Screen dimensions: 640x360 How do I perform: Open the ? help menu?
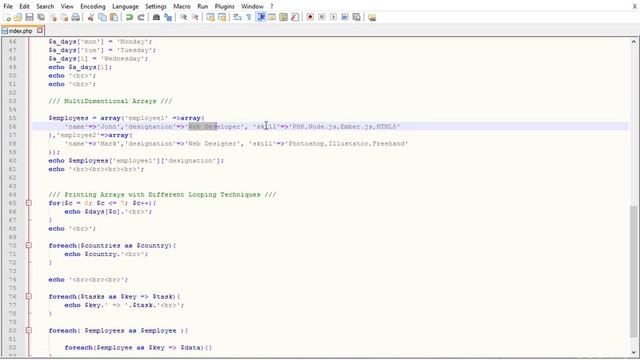tap(272, 6)
